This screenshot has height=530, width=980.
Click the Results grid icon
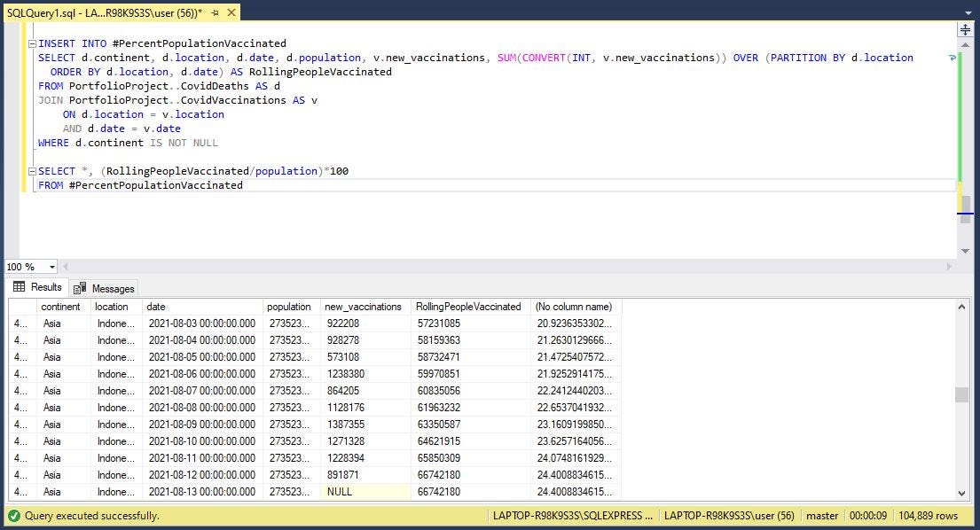click(x=20, y=286)
